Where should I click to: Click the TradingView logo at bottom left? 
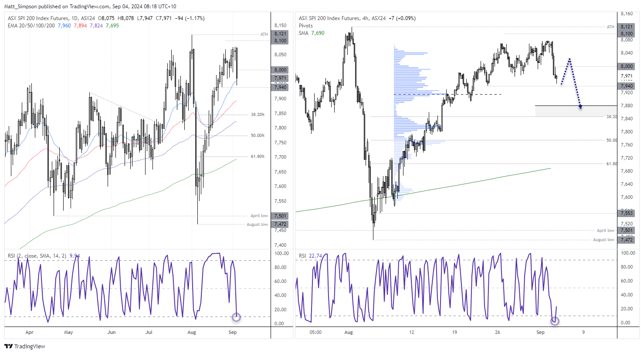coord(24,347)
